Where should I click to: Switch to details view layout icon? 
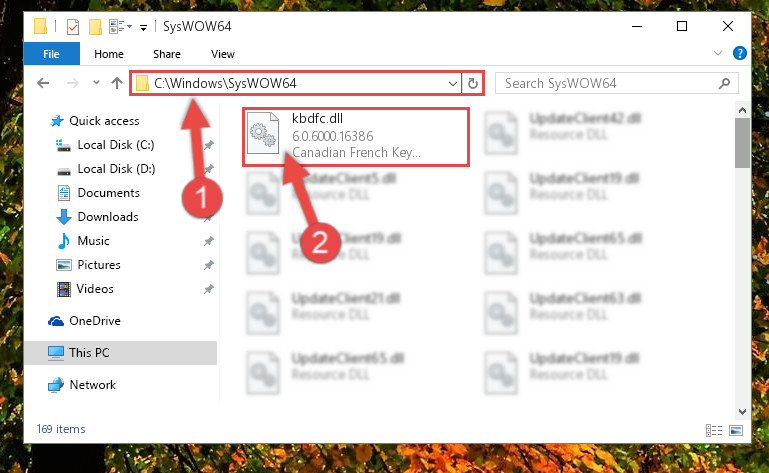714,430
